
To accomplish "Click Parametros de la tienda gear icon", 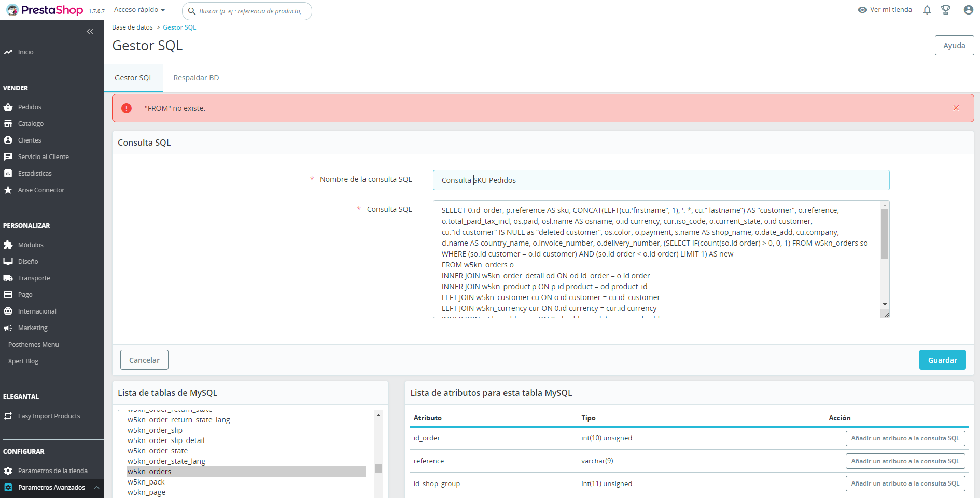I will point(8,471).
